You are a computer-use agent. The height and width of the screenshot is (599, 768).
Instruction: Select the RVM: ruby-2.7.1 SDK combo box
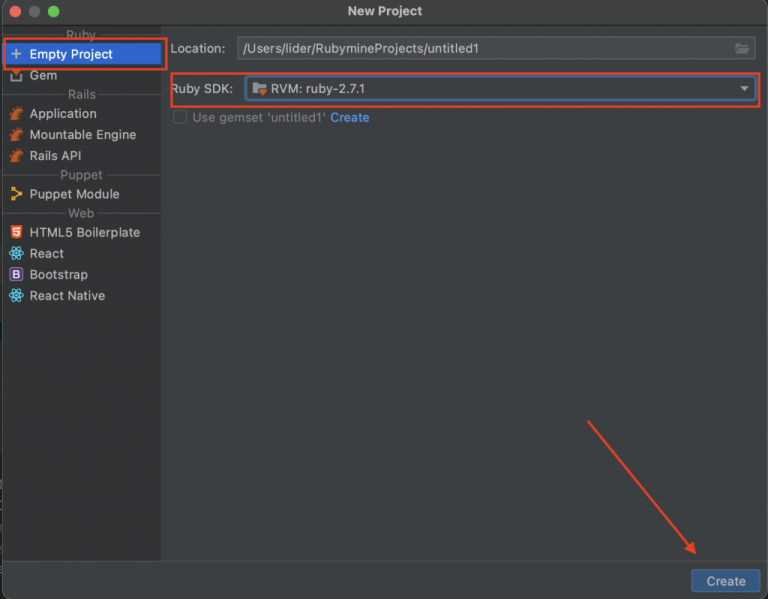[490, 89]
